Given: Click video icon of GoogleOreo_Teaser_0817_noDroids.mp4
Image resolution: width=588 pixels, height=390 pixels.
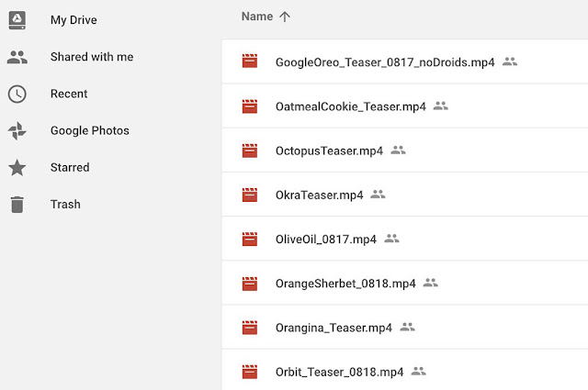Looking at the screenshot, I should click(x=250, y=61).
